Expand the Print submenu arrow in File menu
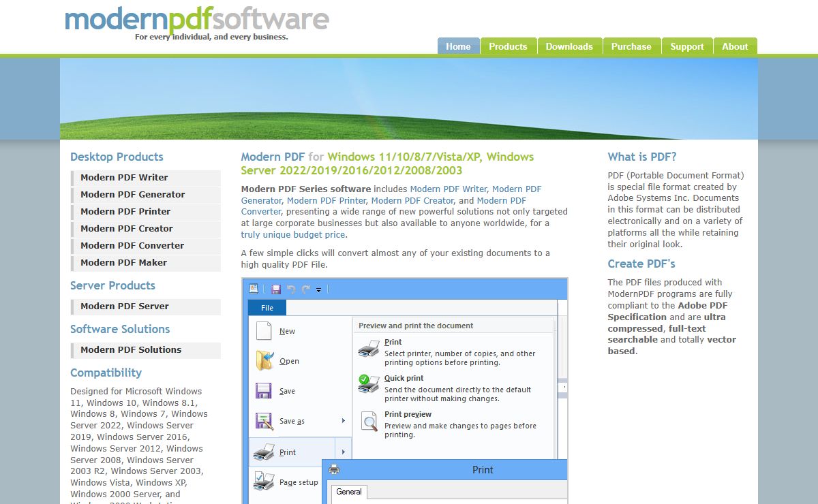The image size is (818, 504). point(344,452)
